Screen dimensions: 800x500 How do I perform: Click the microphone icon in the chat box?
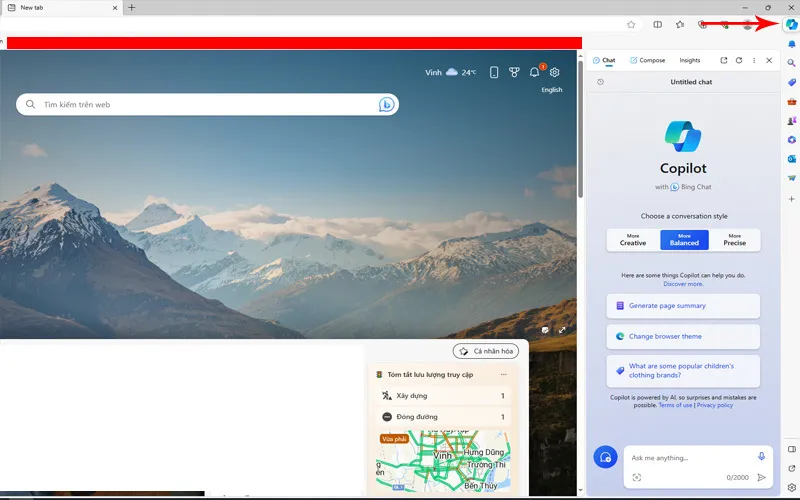pyautogui.click(x=761, y=457)
